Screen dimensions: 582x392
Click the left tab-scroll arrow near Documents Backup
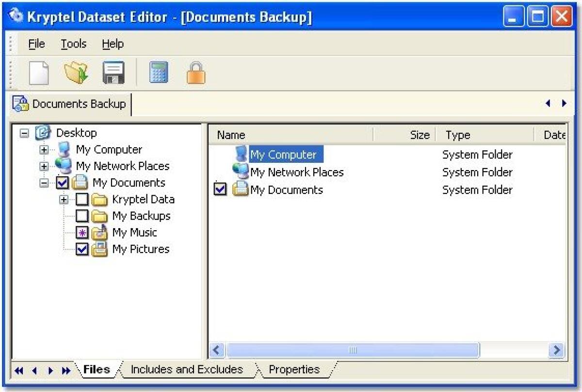coord(548,103)
